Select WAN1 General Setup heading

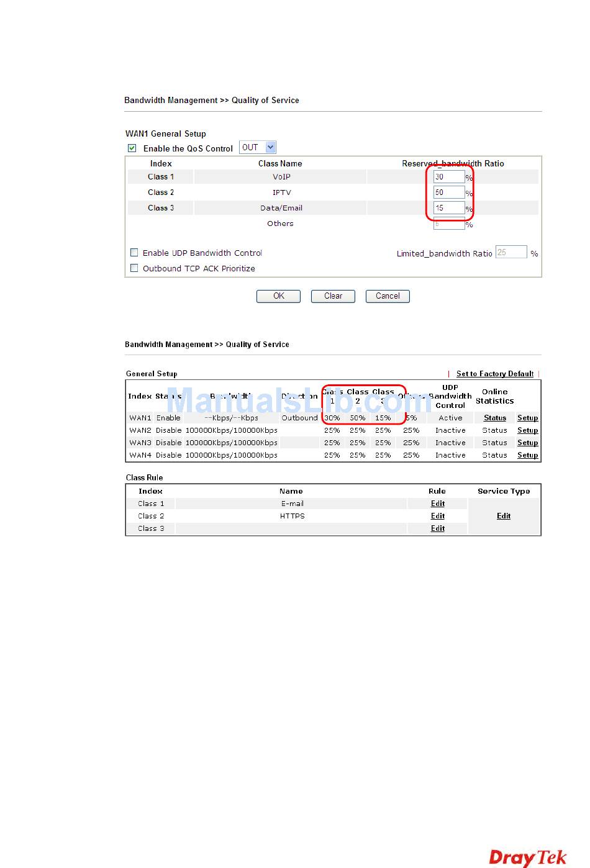pos(166,133)
